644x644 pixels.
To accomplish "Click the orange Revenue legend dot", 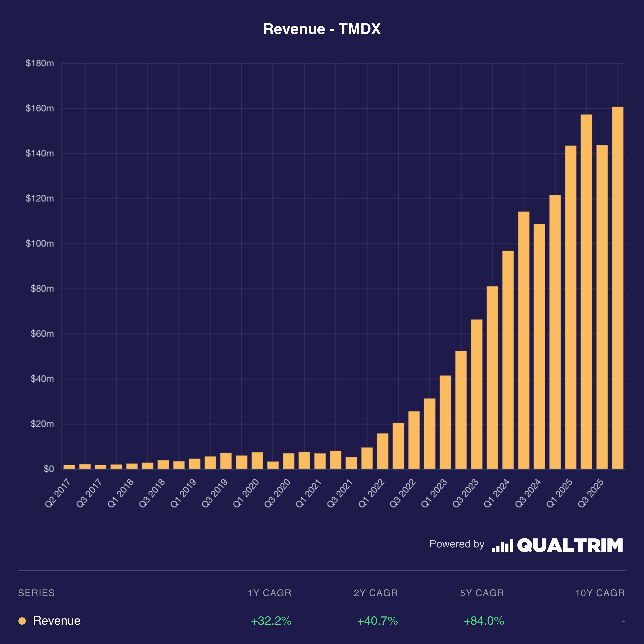I will [x=22, y=621].
